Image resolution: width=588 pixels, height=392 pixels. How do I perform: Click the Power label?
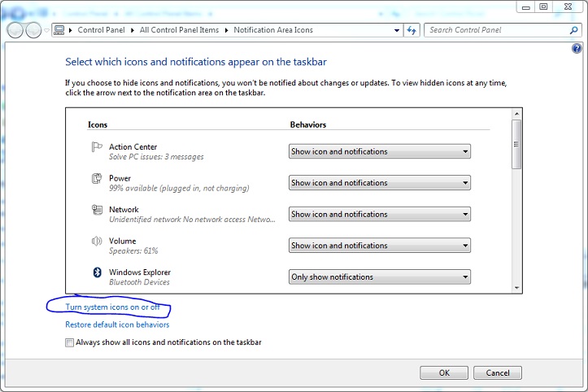click(120, 178)
